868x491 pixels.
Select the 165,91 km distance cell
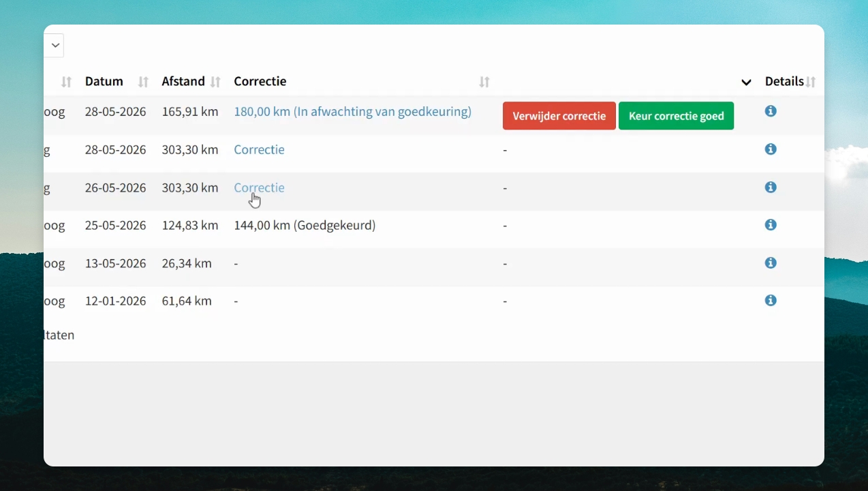190,111
